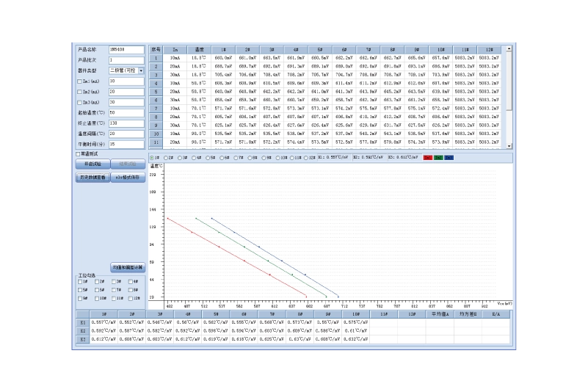Enable the Im3(mA) checkbox
The height and width of the screenshot is (392, 588).
[80, 102]
